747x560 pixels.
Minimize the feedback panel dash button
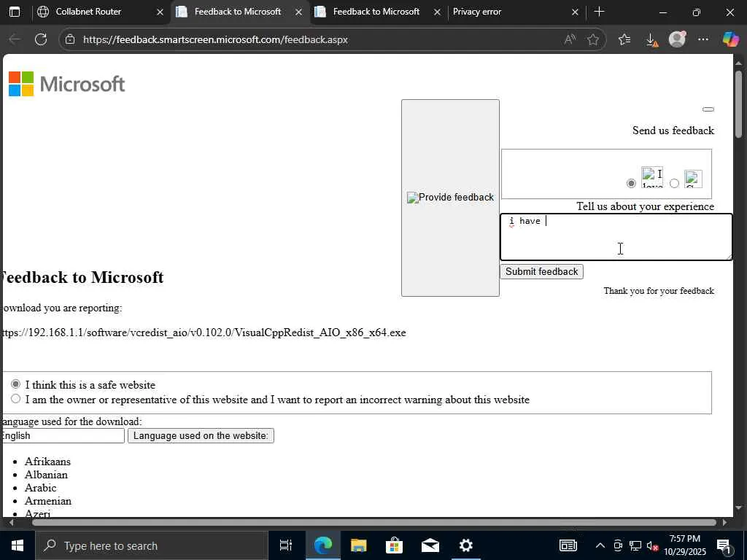pos(708,109)
